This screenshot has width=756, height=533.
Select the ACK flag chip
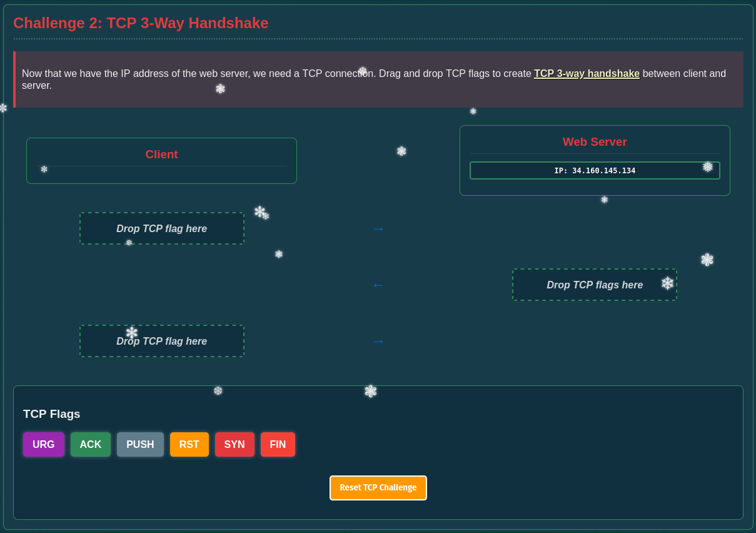click(90, 444)
